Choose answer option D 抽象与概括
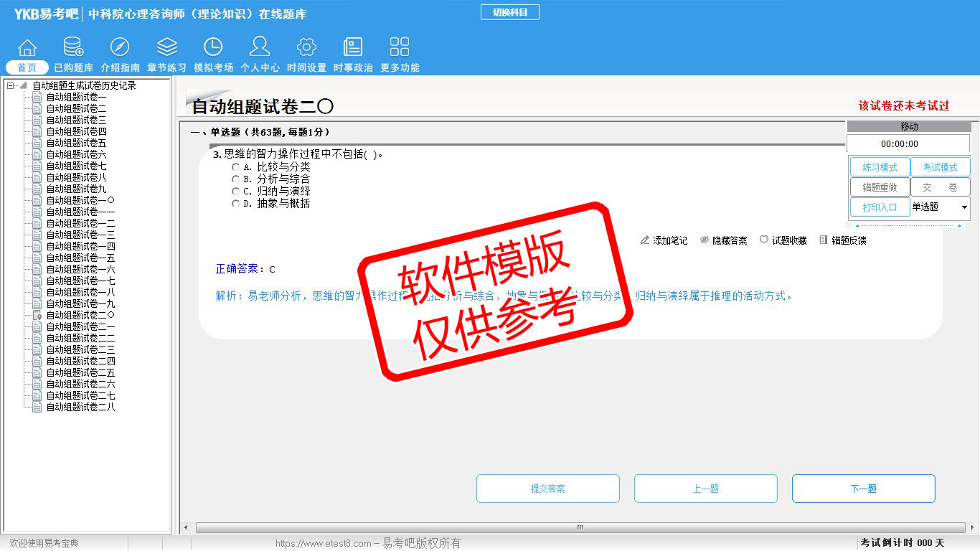Viewport: 980px width, 551px height. coord(235,204)
